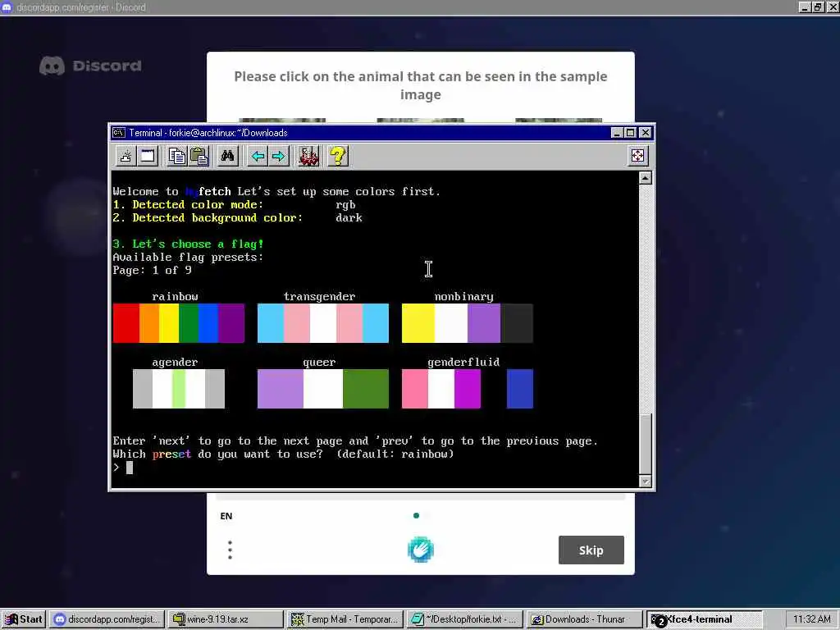Click the rainbow flag preview
Image resolution: width=840 pixels, height=630 pixels.
click(x=179, y=323)
